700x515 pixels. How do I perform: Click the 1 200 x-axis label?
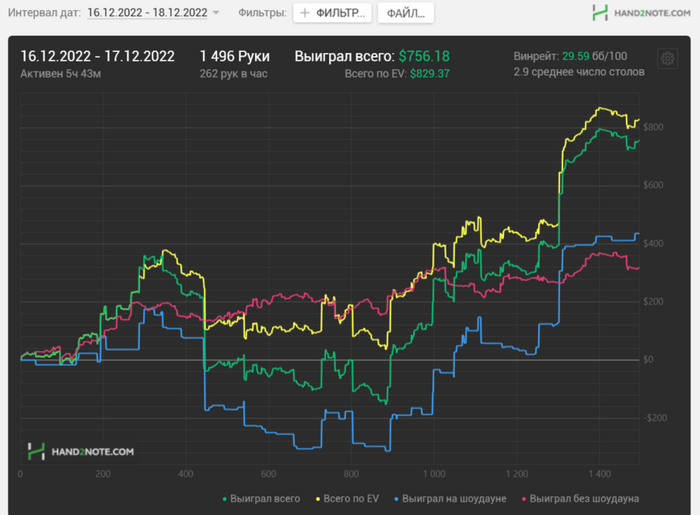(517, 474)
